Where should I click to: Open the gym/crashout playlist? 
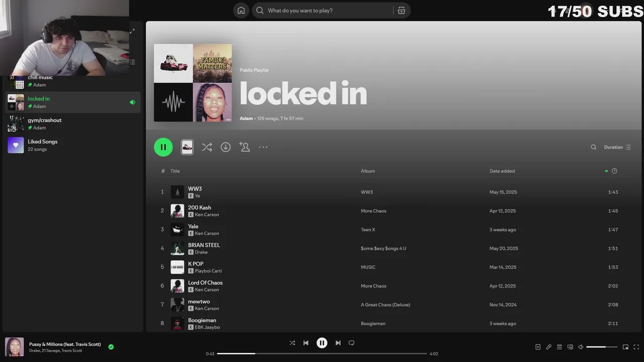[73, 124]
